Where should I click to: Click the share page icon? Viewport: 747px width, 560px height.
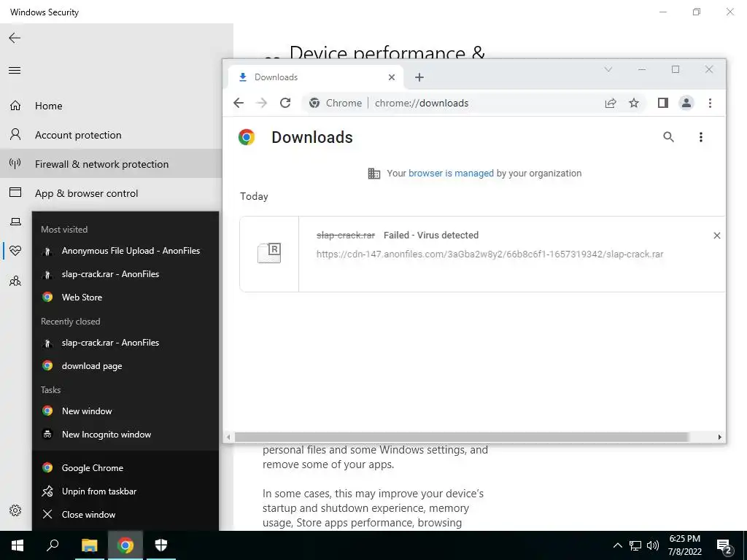click(x=611, y=103)
